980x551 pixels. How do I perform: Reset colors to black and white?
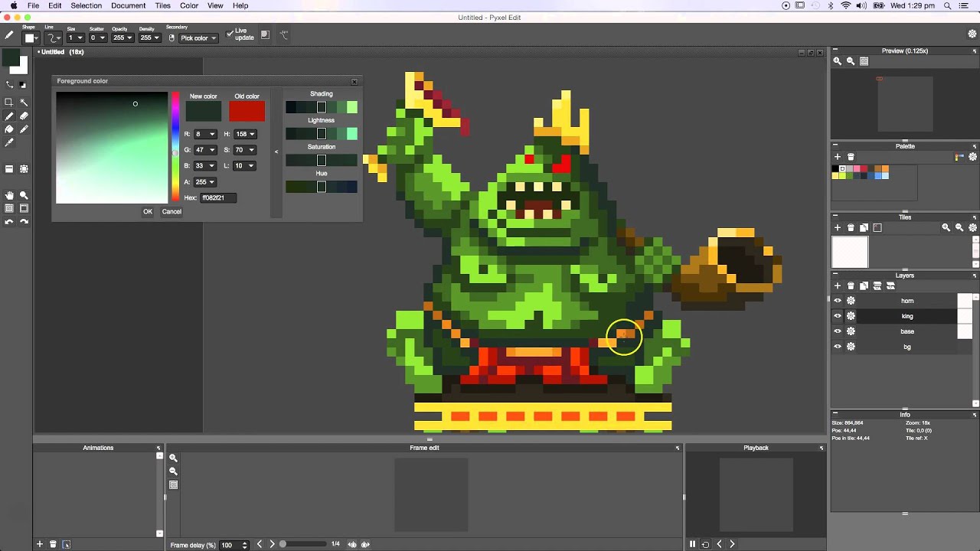click(x=23, y=84)
